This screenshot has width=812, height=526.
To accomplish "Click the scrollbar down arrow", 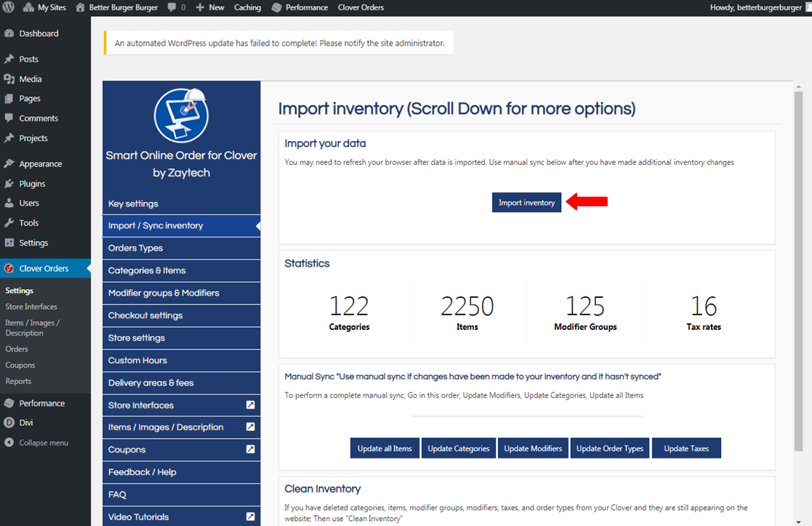I will tap(798, 522).
